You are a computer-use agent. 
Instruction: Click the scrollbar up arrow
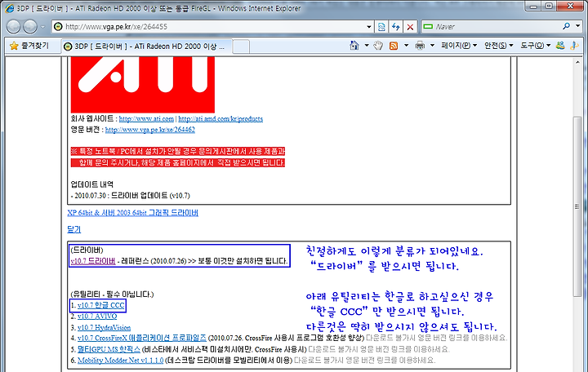577,62
